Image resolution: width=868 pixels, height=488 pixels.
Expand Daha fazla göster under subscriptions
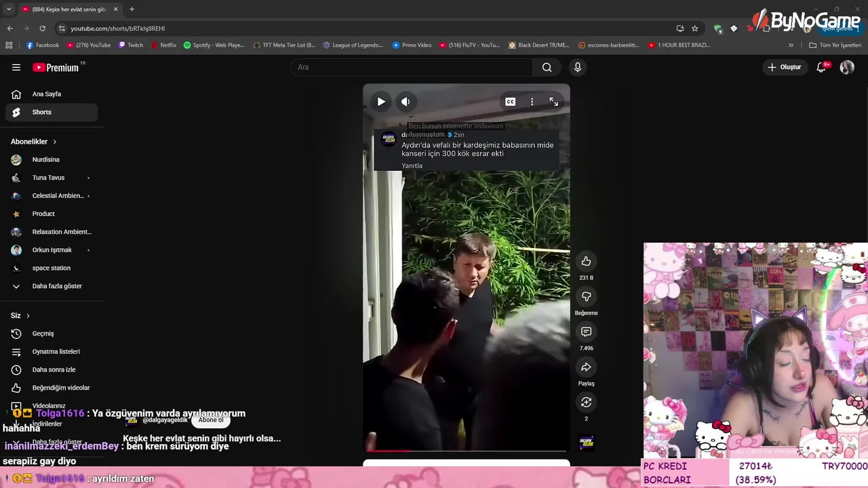(x=52, y=286)
